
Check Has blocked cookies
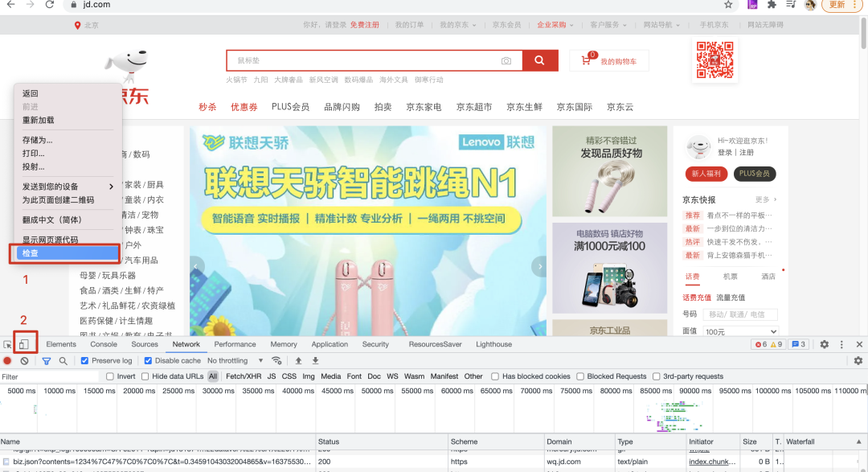pos(495,376)
